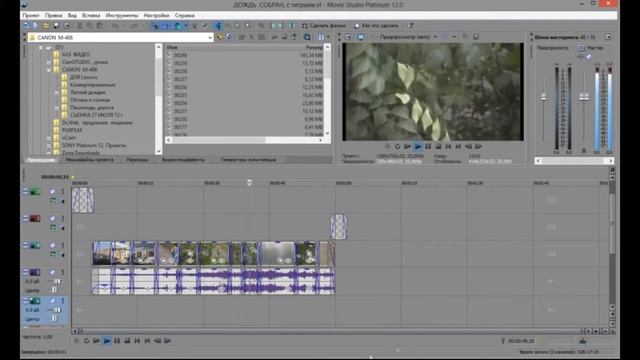Image resolution: width=640 pixels, height=360 pixels.
Task: Select the Летний дождик folder
Action: pos(88,92)
